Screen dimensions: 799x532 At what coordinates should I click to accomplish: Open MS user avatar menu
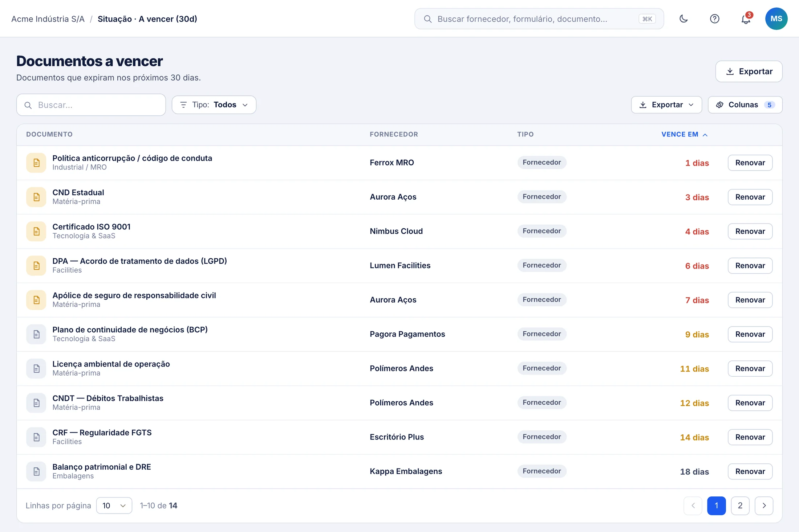pos(776,19)
